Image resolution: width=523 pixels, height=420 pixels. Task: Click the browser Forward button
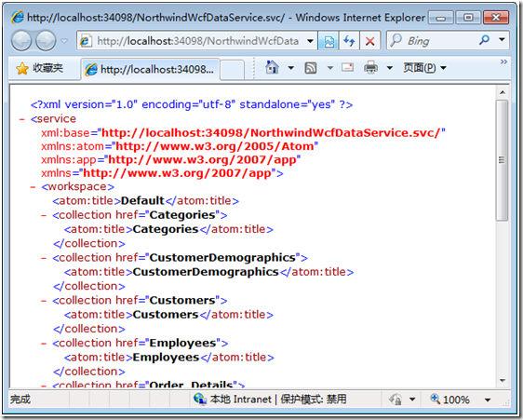pyautogui.click(x=46, y=41)
